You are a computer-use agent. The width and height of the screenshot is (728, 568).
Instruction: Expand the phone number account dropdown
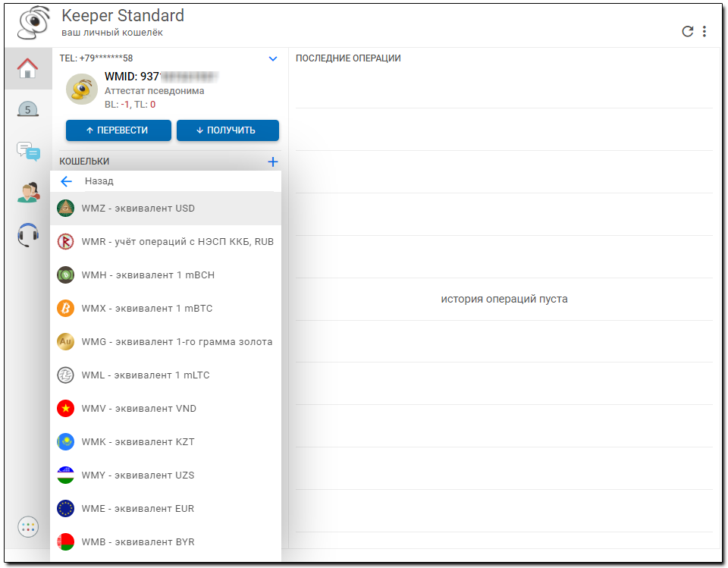(273, 58)
